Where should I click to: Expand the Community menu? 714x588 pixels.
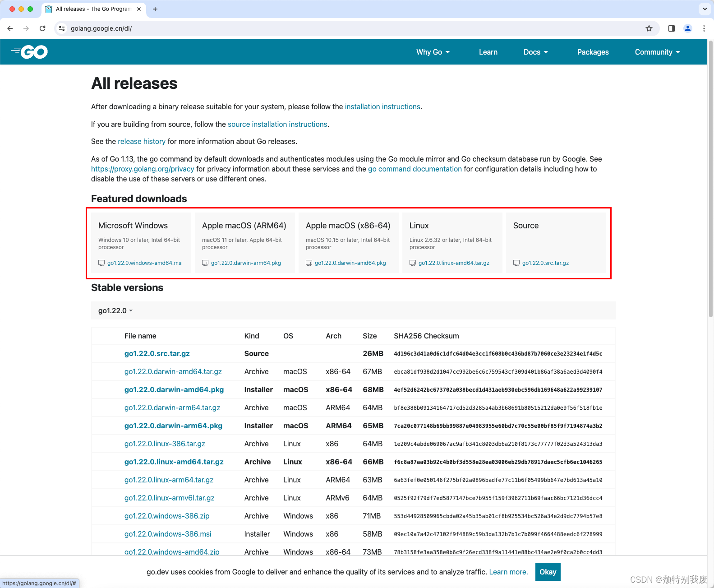[x=657, y=52]
